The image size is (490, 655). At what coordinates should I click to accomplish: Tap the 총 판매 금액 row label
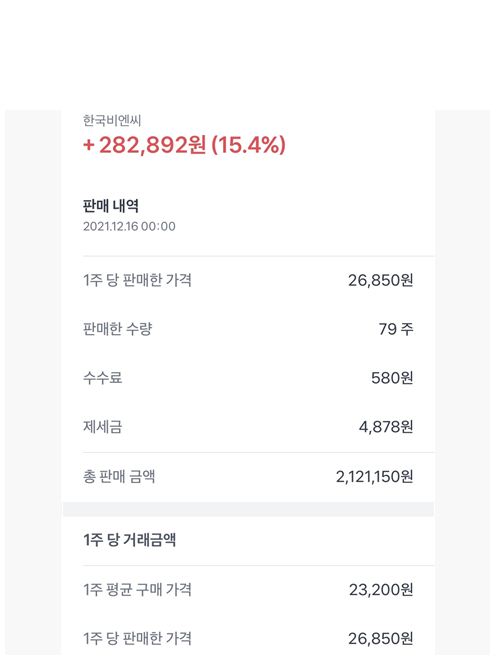pyautogui.click(x=119, y=476)
